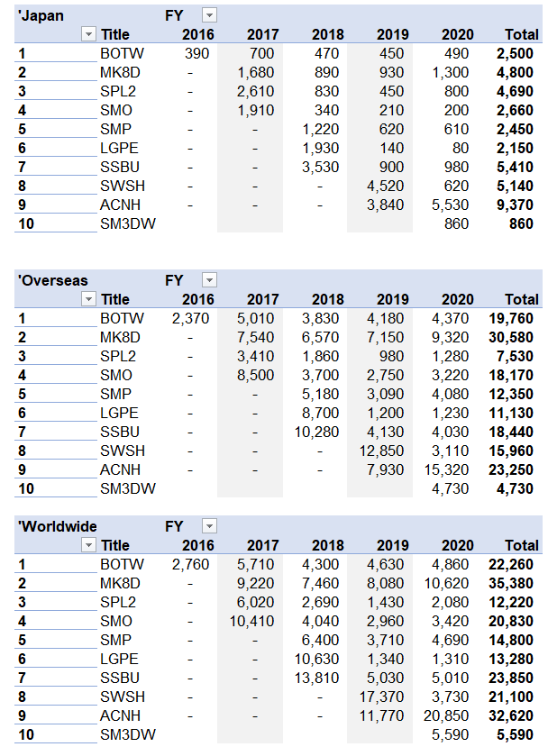
Task: Click the Total column header in Japan table
Action: pyautogui.click(x=522, y=34)
